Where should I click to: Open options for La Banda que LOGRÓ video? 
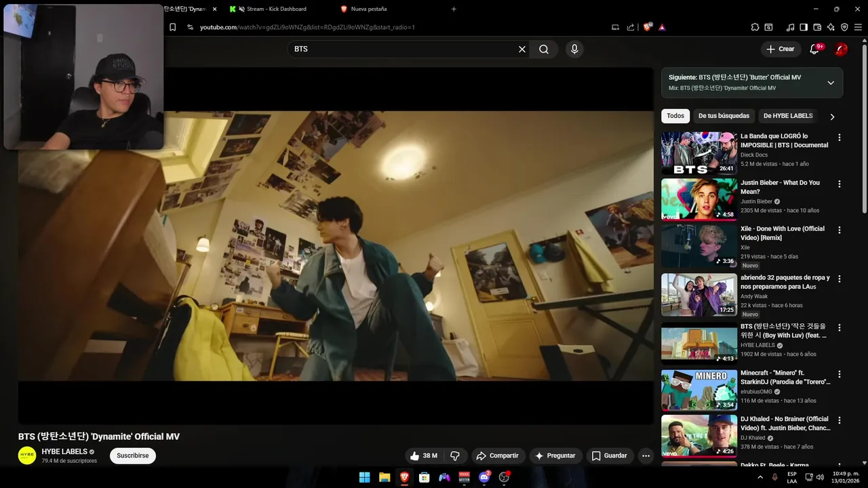[839, 138]
